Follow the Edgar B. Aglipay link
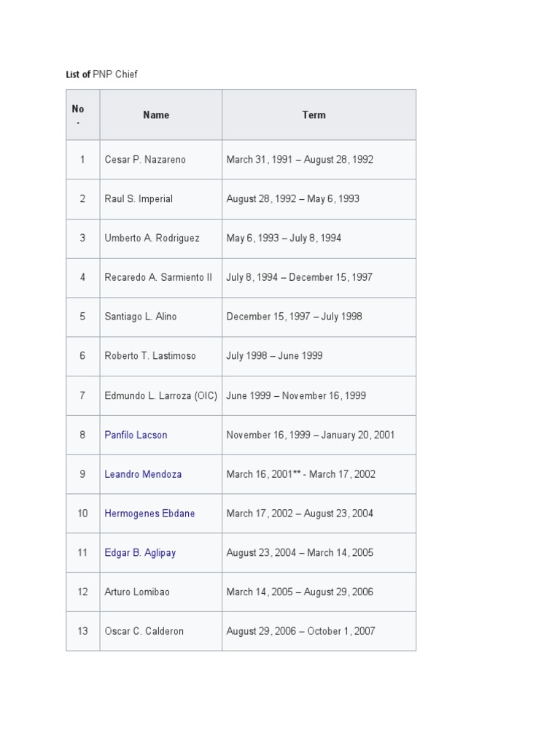The height and width of the screenshot is (747, 560). click(140, 553)
